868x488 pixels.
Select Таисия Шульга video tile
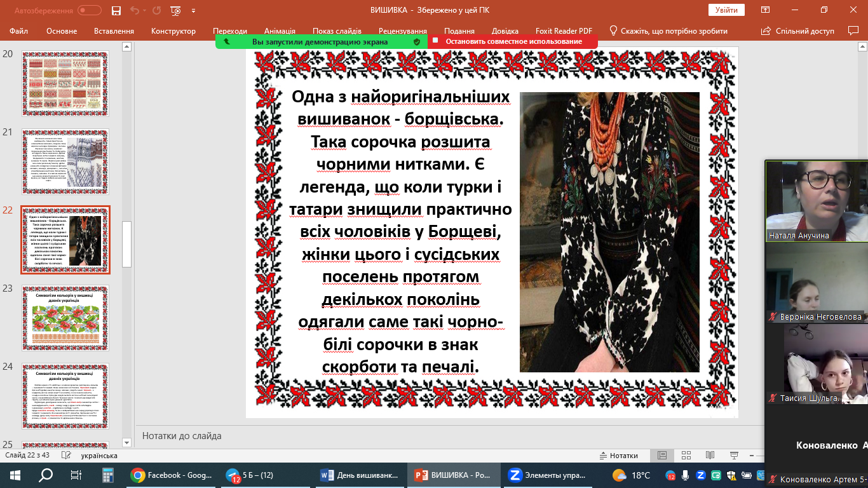coord(817,364)
